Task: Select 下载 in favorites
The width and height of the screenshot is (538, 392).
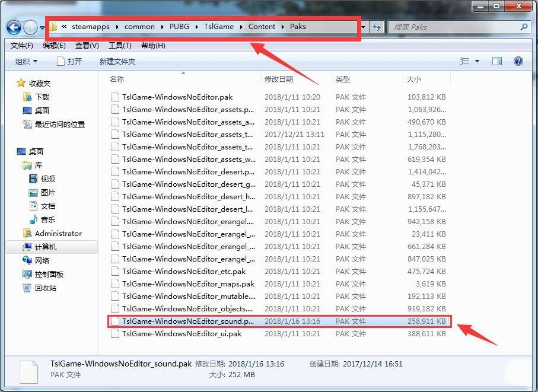Action: [x=36, y=97]
